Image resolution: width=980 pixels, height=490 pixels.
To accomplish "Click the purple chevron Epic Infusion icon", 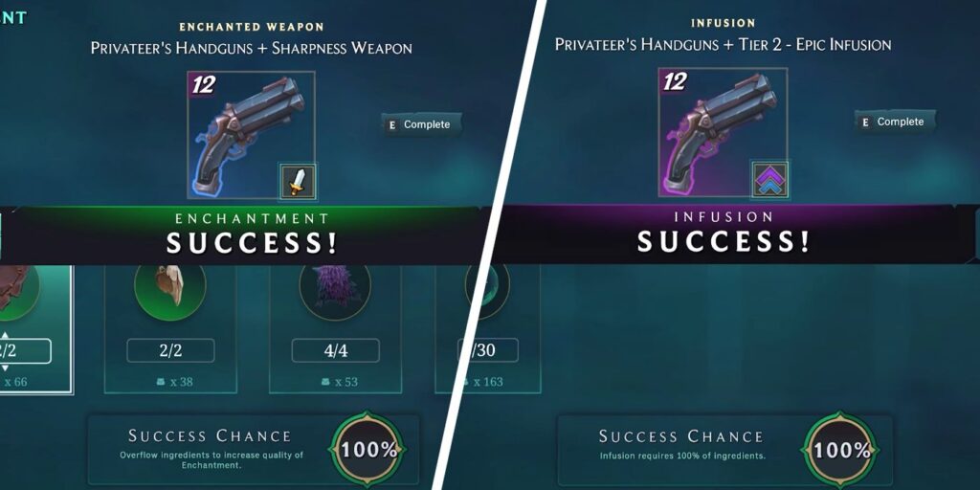I will click(770, 179).
